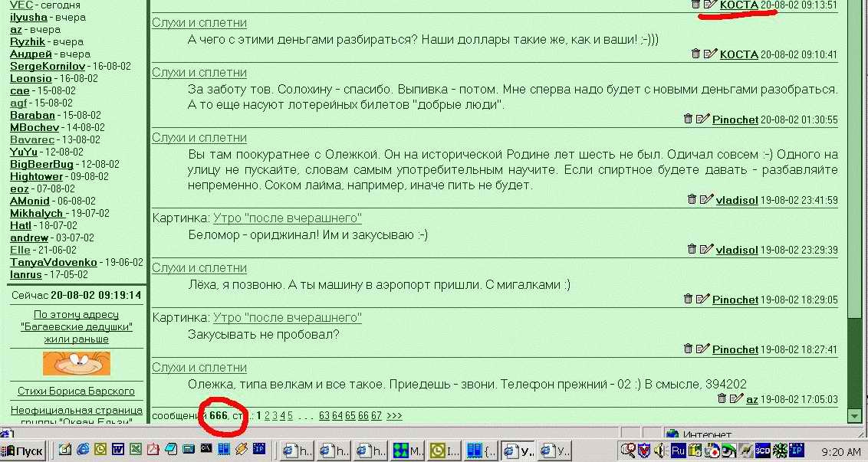Click edit icon on Pinochet 18:27:41 message
This screenshot has width=868, height=462.
point(702,349)
